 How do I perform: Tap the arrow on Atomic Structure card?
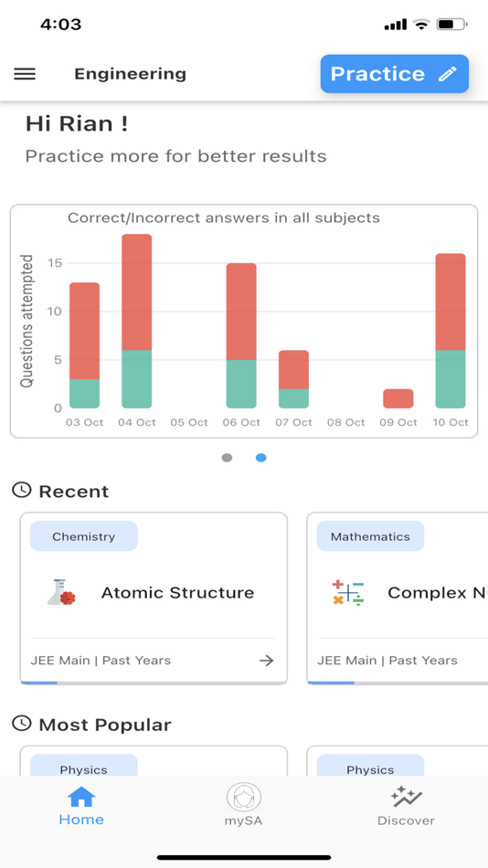(x=267, y=661)
